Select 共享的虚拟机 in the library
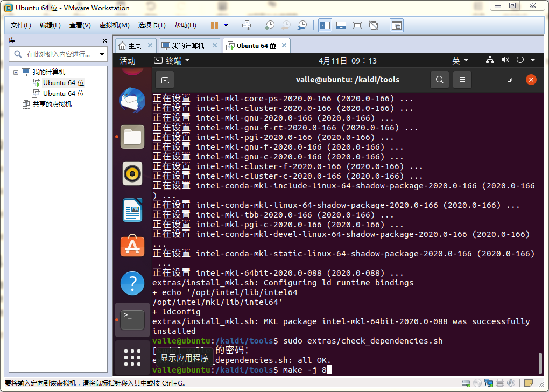 tap(52, 104)
